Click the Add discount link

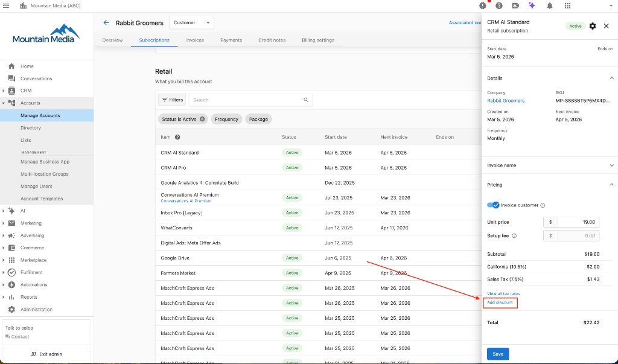[x=500, y=302]
